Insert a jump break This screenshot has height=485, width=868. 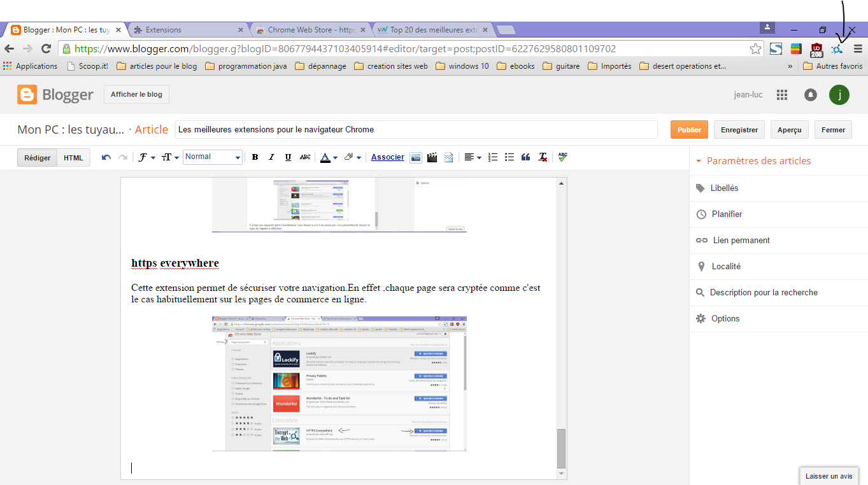coord(448,157)
